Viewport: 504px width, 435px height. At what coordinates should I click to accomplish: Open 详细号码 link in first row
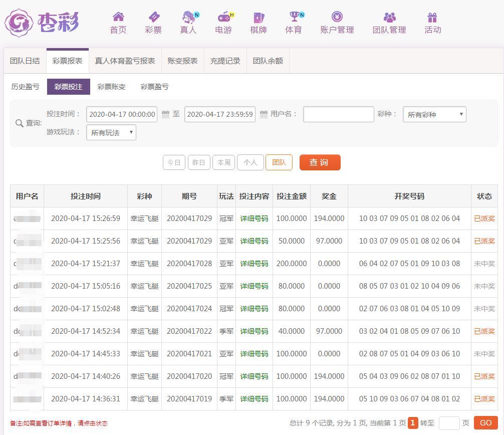click(x=254, y=219)
